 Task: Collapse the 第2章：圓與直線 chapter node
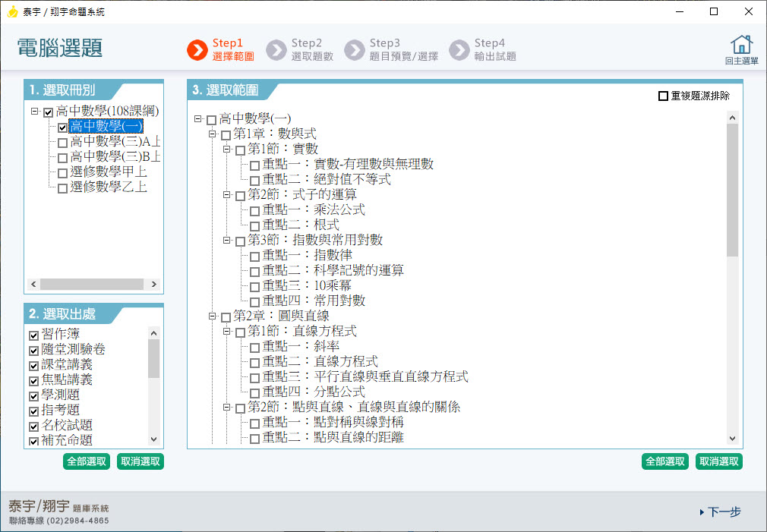click(212, 316)
